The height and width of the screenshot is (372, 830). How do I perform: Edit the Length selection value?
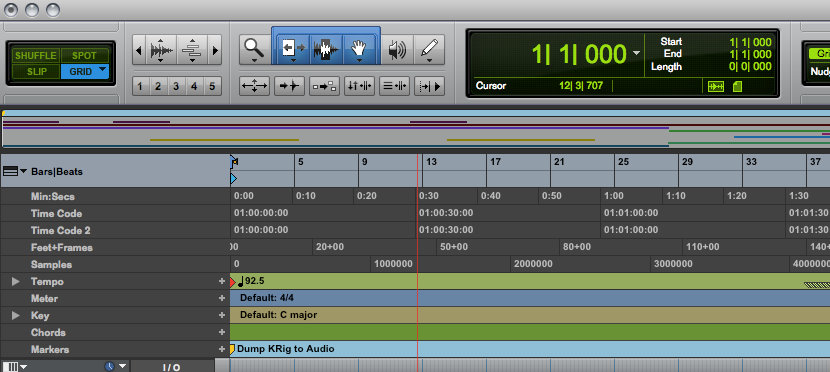coord(750,67)
